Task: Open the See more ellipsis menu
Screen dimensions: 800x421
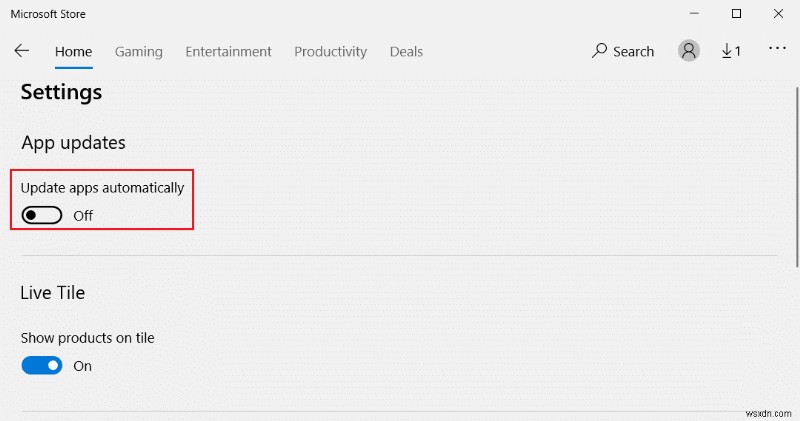Action: (x=777, y=48)
